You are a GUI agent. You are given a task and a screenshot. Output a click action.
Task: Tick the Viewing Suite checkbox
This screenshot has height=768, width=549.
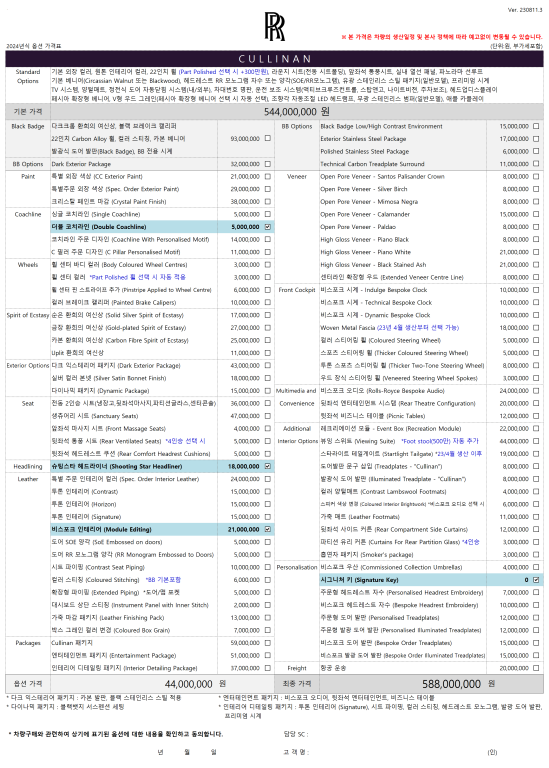(536, 441)
